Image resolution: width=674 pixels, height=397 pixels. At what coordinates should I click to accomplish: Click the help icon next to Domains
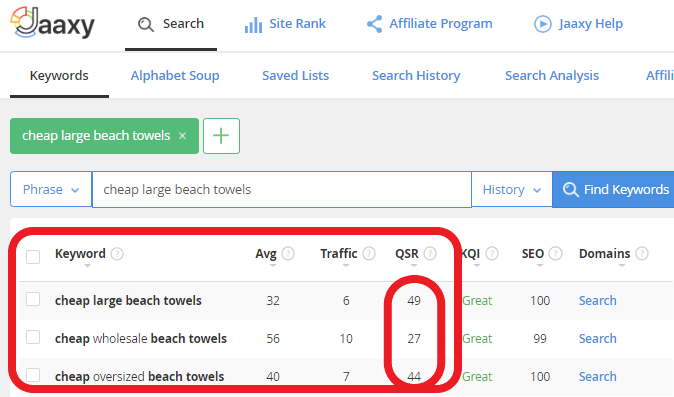[x=642, y=253]
